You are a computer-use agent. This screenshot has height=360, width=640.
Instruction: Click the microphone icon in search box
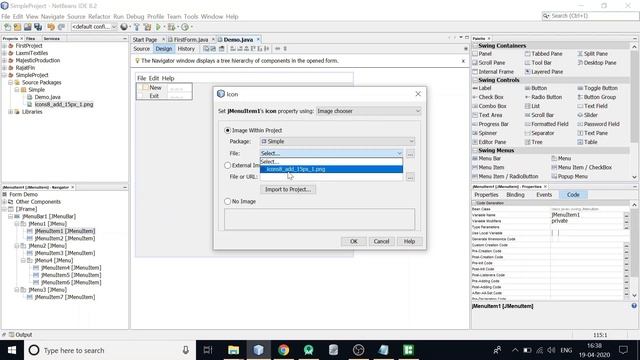coord(186,350)
